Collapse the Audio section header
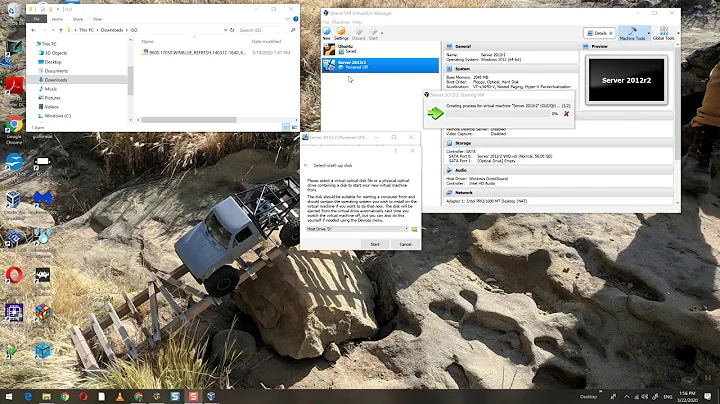Viewport: 720px width, 404px height. coord(558,170)
